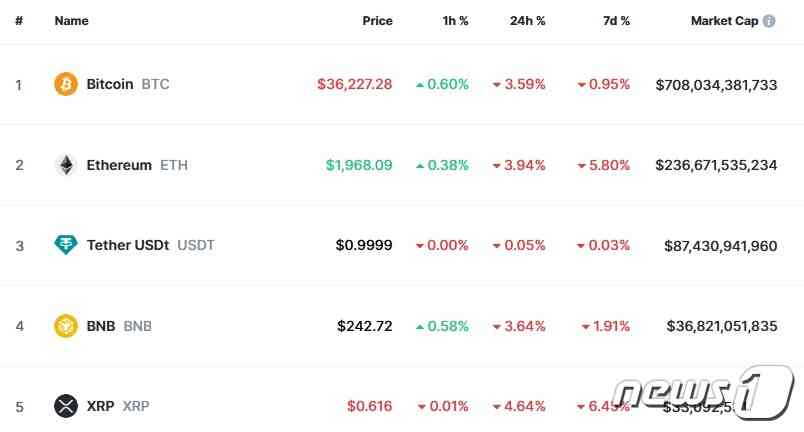Click the Tether USDt green logo icon
This screenshot has height=432, width=804.
point(66,245)
